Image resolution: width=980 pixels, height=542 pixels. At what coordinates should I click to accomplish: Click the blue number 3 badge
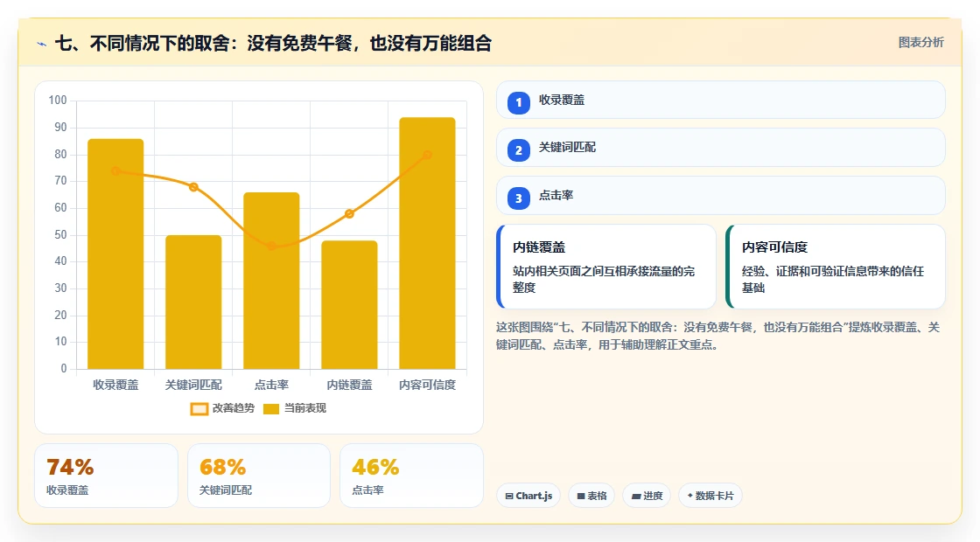[518, 198]
